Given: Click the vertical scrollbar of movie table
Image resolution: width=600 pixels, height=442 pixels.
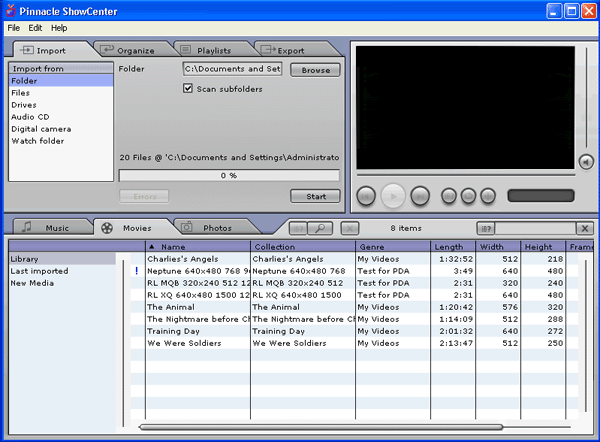Looking at the screenshot, I should coord(586,336).
